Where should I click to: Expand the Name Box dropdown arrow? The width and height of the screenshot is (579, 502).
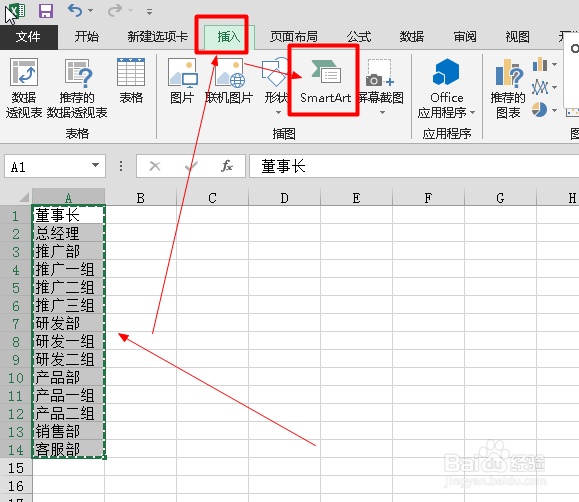pos(96,165)
